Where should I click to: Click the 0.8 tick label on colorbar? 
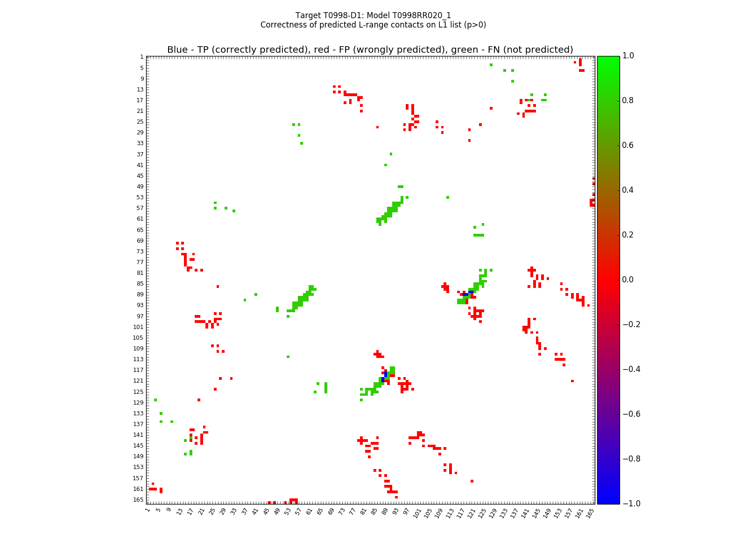[x=628, y=100]
